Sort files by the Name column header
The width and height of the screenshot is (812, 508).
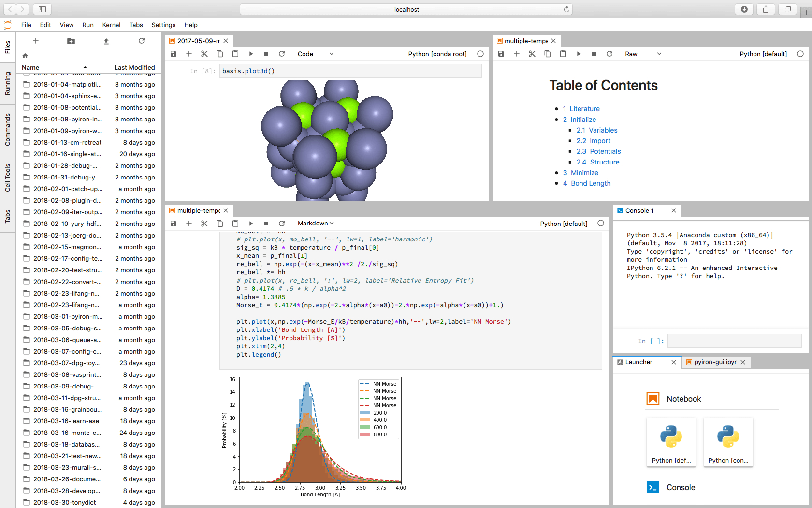(30, 67)
